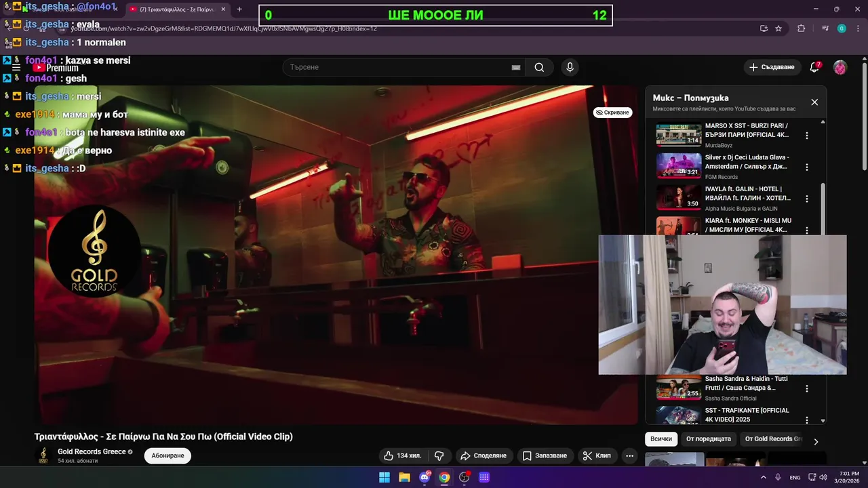Play IVAYLA ft. GALIN - HOTEL thumbnail
This screenshot has height=488, width=868.
coord(679,197)
